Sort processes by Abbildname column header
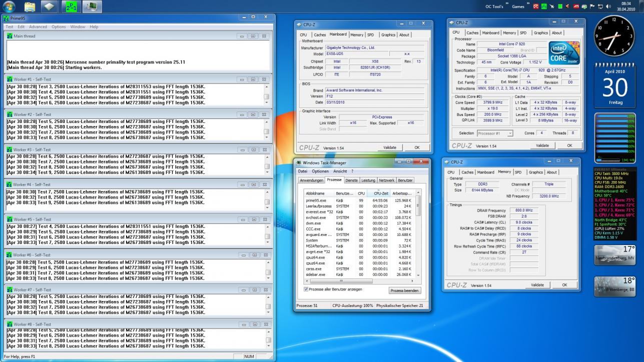The width and height of the screenshot is (644, 362). (x=319, y=193)
